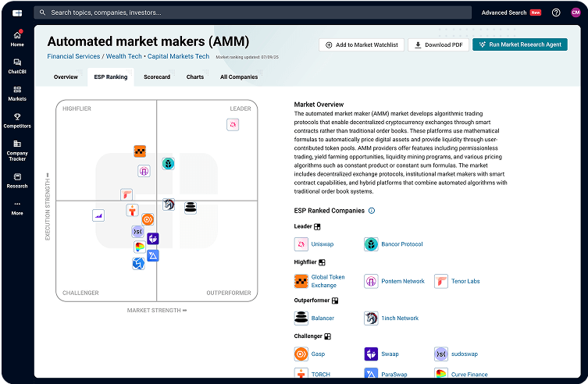Open ChatCBI from the sidebar
588x384 pixels.
[x=17, y=66]
